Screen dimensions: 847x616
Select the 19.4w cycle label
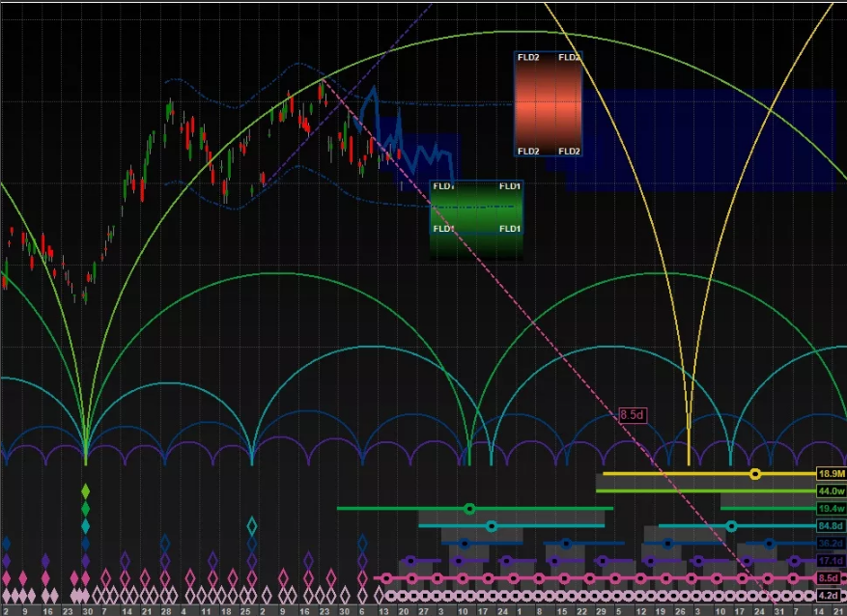[832, 509]
